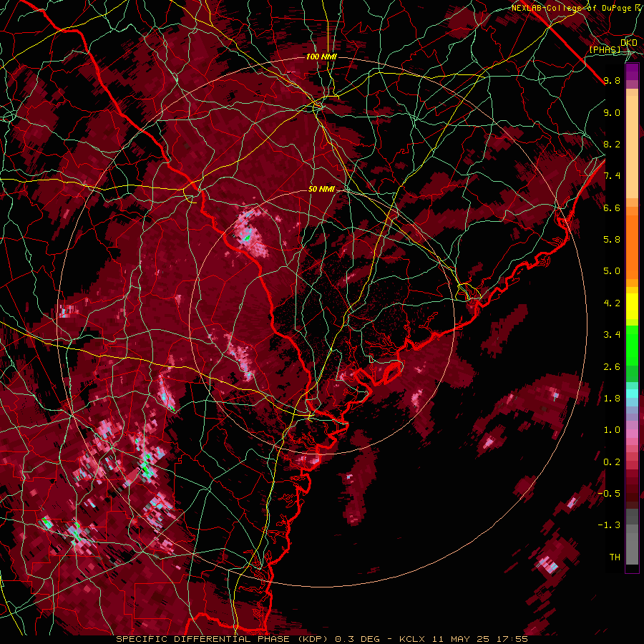This screenshot has height=644, width=644.
Task: Select the [PHAS] label above the color bar
Action: click(605, 49)
